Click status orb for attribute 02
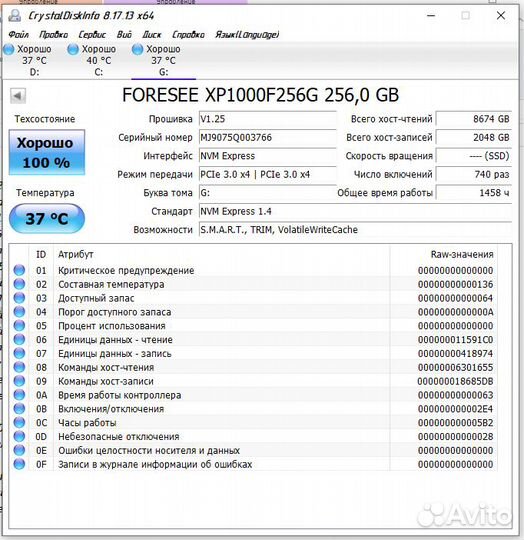Viewport: 524px width, 540px height. point(19,284)
